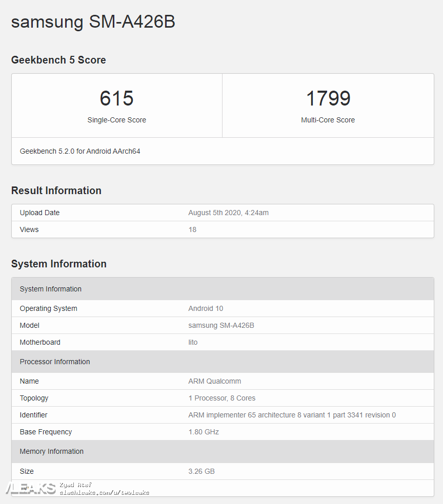Click the 'Motherboard' row label

[x=40, y=342]
